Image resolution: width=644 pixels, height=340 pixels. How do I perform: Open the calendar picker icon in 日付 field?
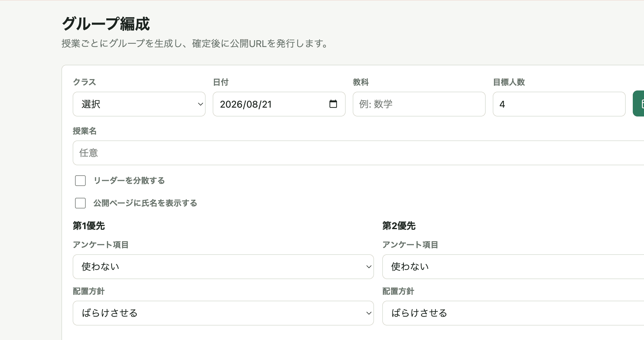click(x=333, y=104)
